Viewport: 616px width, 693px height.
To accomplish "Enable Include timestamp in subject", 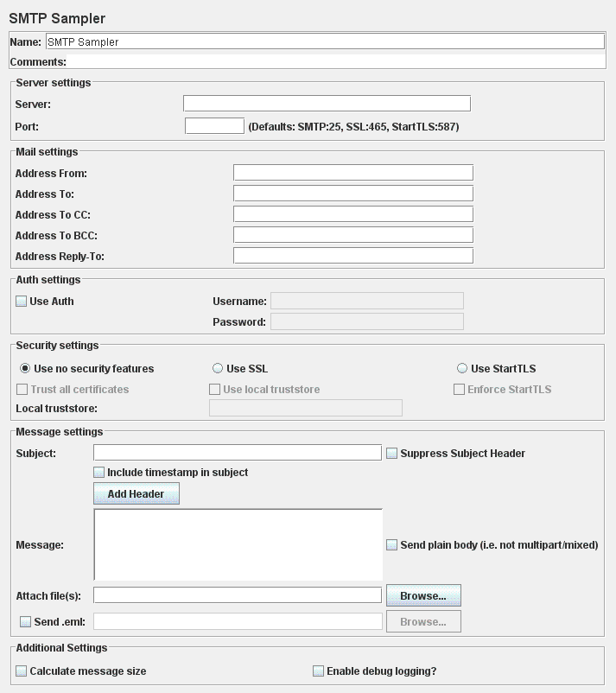I will [x=99, y=473].
